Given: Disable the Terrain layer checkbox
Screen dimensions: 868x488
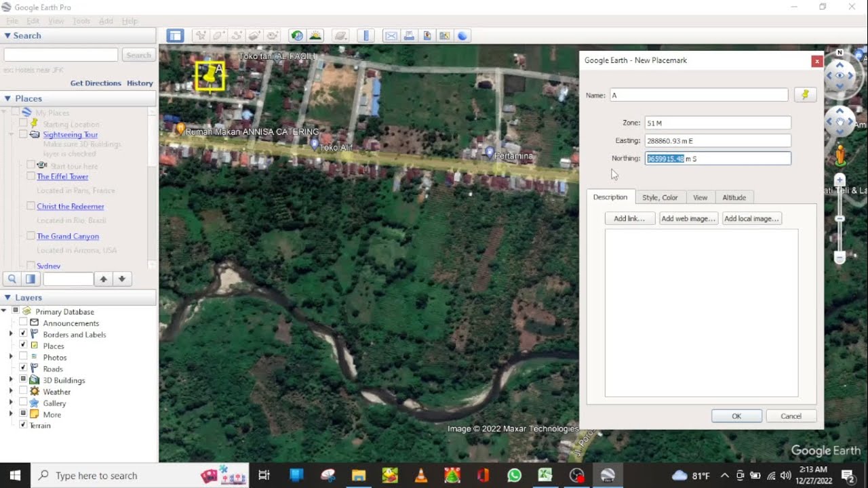Looking at the screenshot, I should [23, 426].
